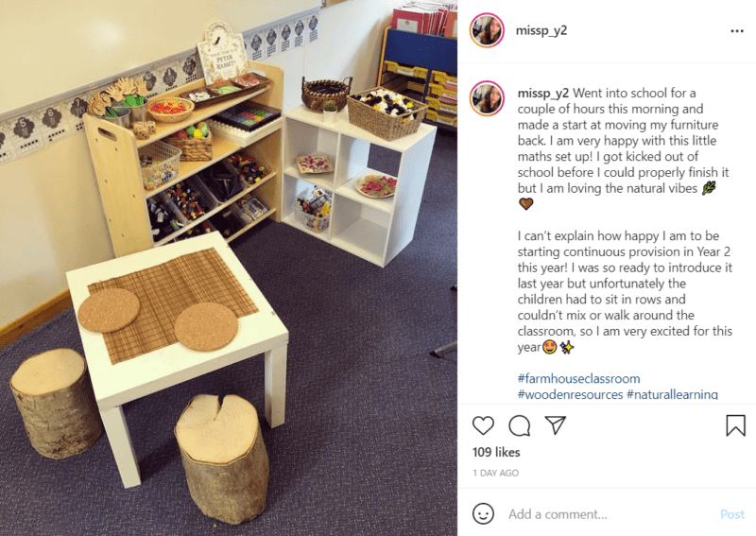Open the emoji picker smiley icon
Viewport: 756px width, 536px height.
(483, 514)
